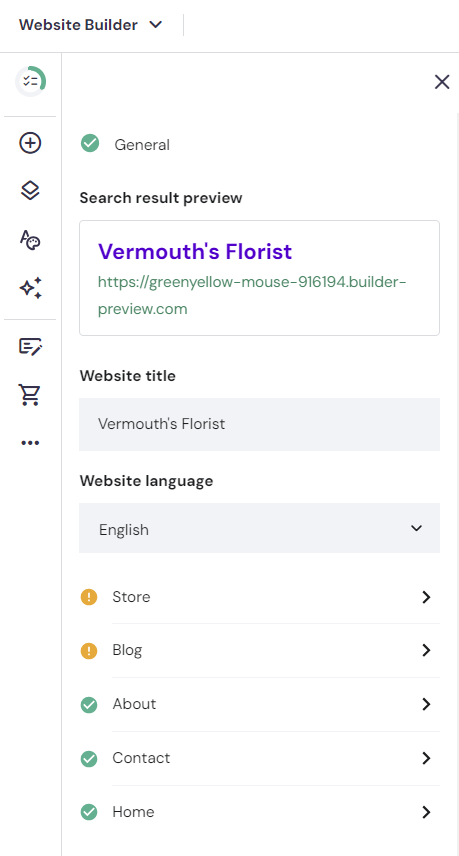Open the Website language dropdown

pyautogui.click(x=259, y=528)
